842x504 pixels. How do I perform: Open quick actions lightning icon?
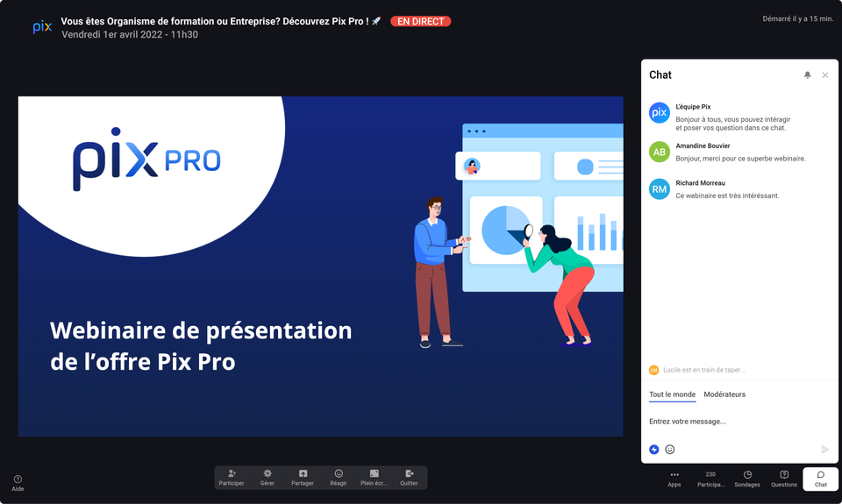pyautogui.click(x=654, y=450)
